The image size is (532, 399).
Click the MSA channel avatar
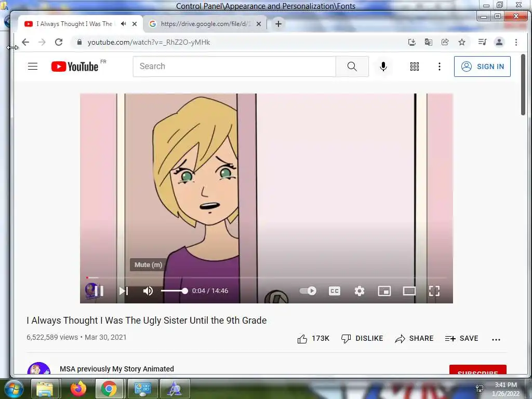click(x=38, y=369)
